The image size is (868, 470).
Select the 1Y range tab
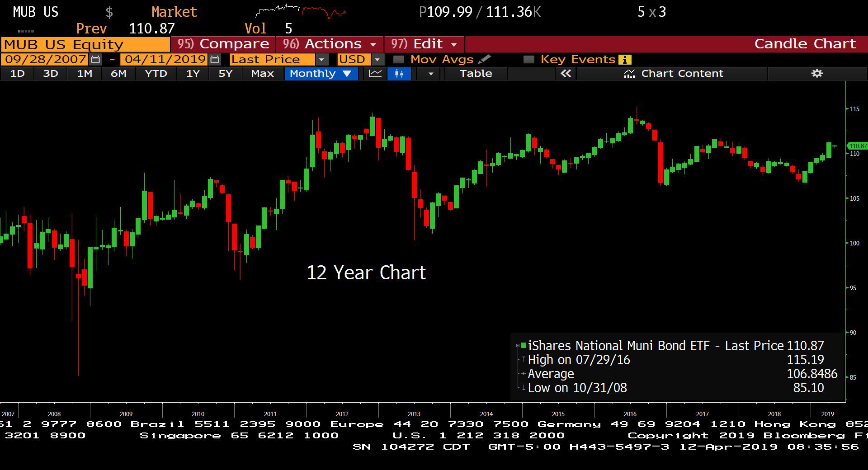tap(193, 73)
